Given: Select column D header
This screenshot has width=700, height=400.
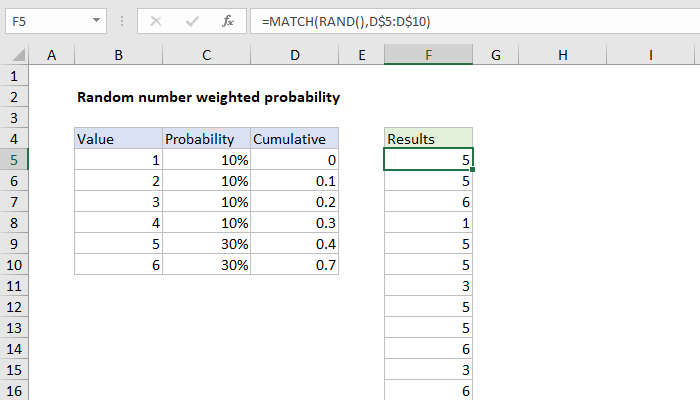Looking at the screenshot, I should 294,54.
